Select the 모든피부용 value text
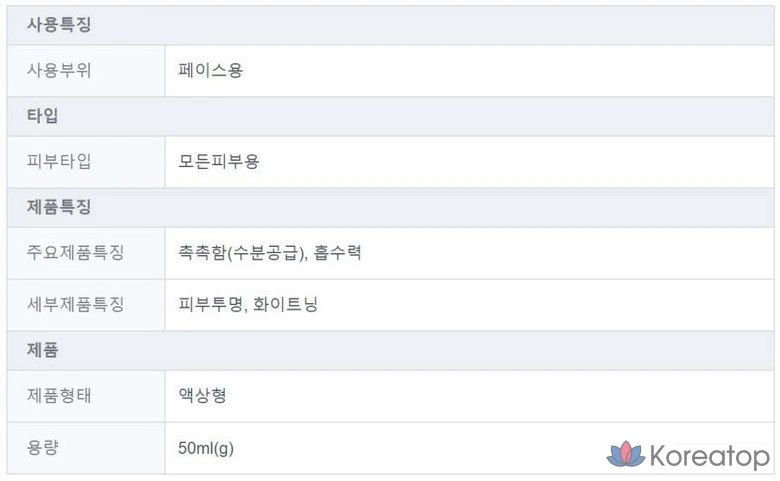The width and height of the screenshot is (780, 481). [218, 162]
